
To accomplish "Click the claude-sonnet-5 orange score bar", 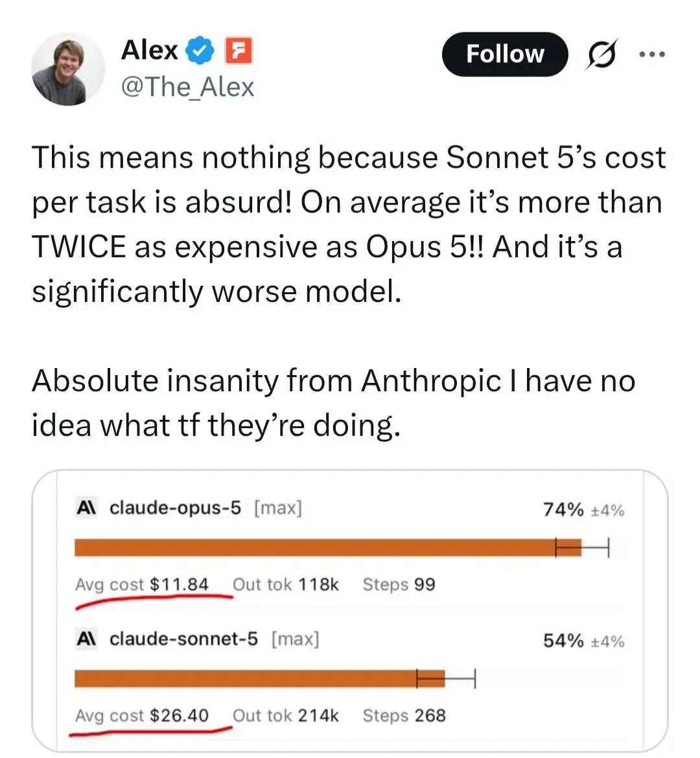I will (x=260, y=679).
